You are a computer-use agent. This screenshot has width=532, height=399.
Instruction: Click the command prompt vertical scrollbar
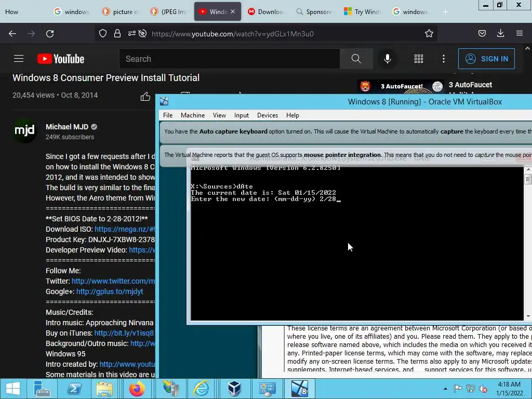(528, 243)
